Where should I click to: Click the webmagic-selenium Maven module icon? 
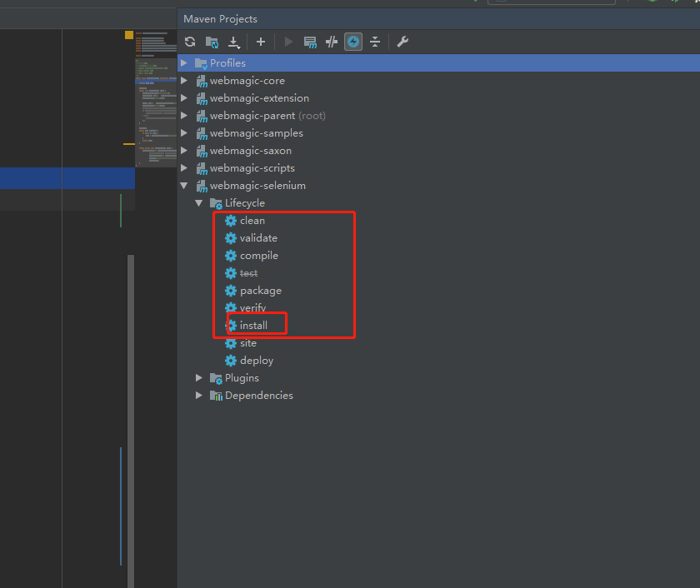[202, 186]
